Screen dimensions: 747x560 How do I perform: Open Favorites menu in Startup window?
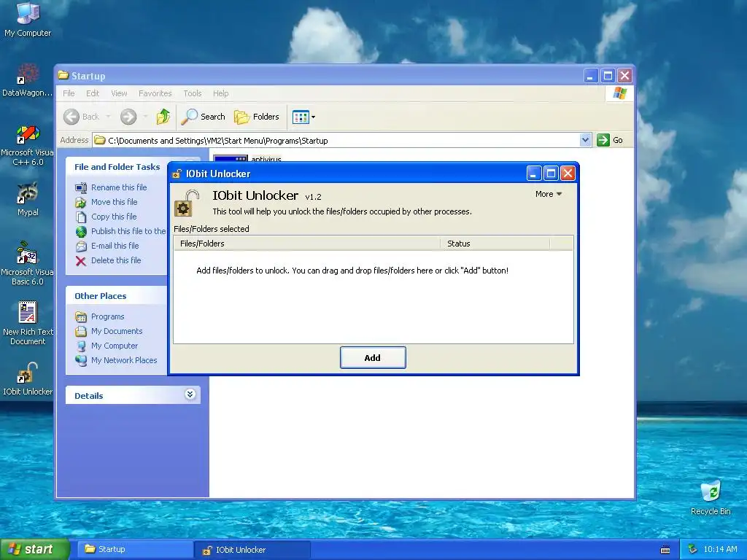pos(155,93)
